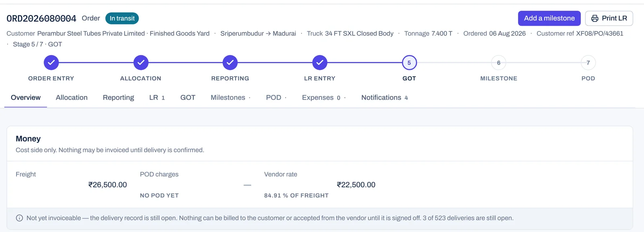Click vendor rate ₹22,500.00
This screenshot has height=232, width=644.
[x=356, y=185]
